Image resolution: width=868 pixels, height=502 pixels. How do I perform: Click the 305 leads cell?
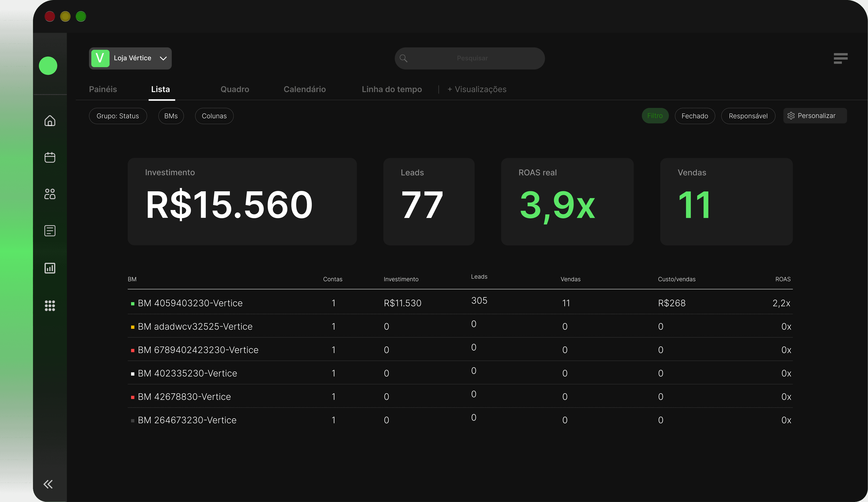click(479, 300)
